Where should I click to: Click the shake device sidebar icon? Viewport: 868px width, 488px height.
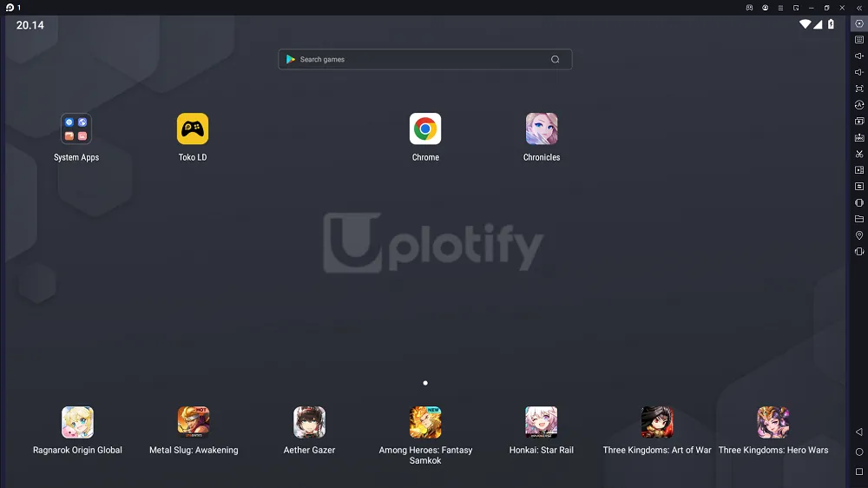(859, 252)
